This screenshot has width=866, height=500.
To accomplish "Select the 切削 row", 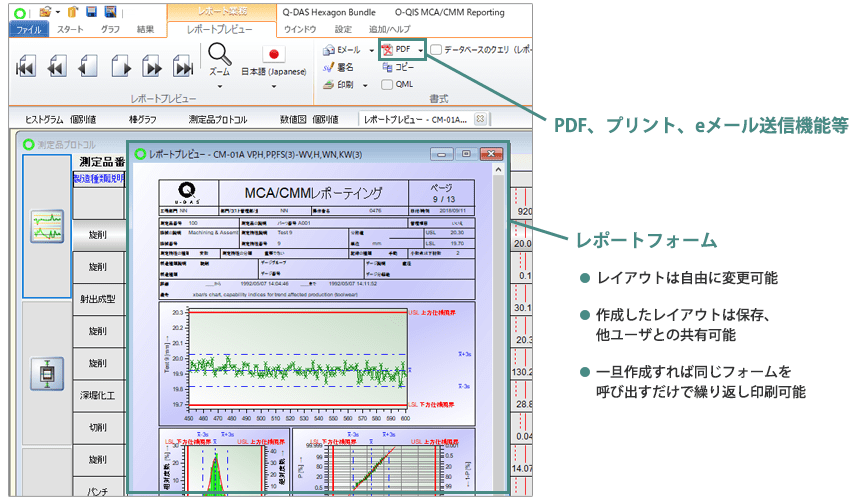I will point(99,428).
